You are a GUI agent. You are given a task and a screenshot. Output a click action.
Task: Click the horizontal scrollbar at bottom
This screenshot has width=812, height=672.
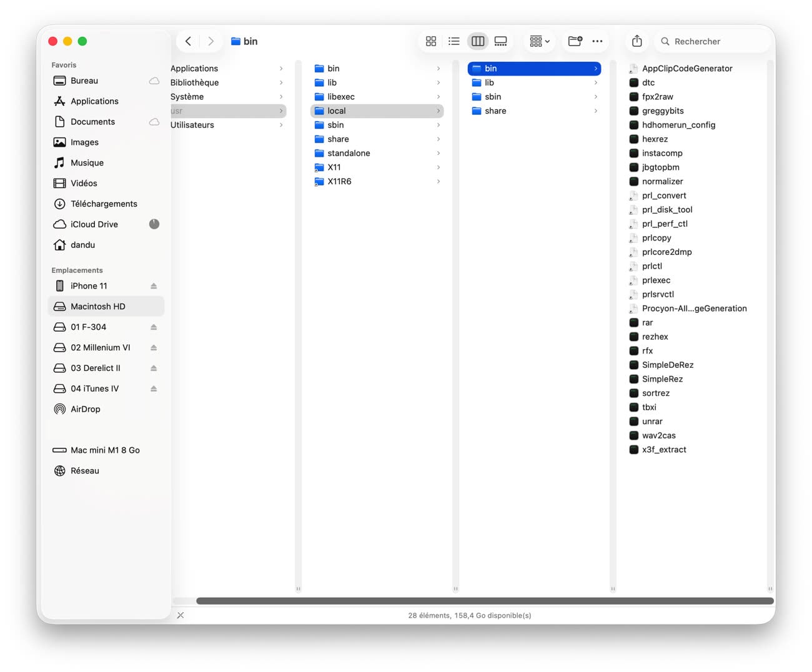(x=485, y=601)
